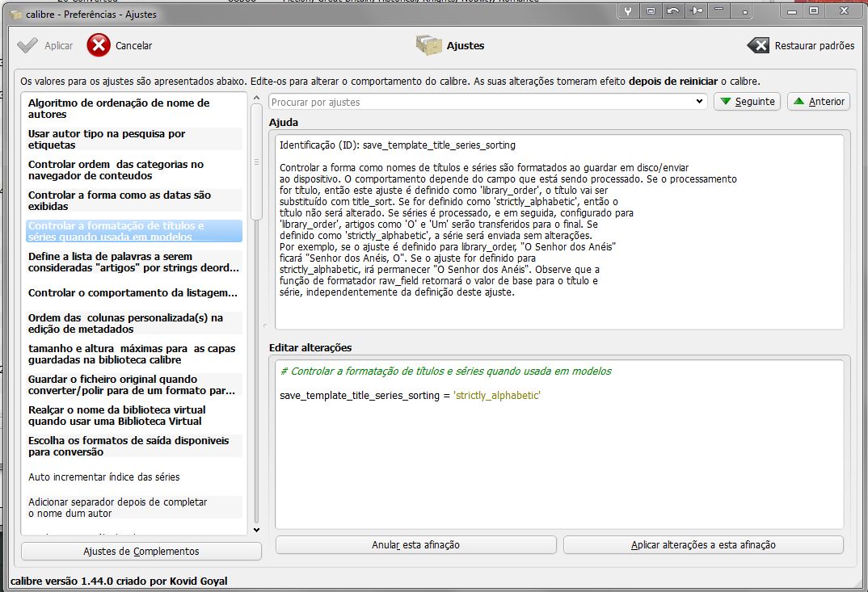Select Usar autor tipo na pesquisa por etiquetas
This screenshot has width=868, height=592.
pos(134,140)
